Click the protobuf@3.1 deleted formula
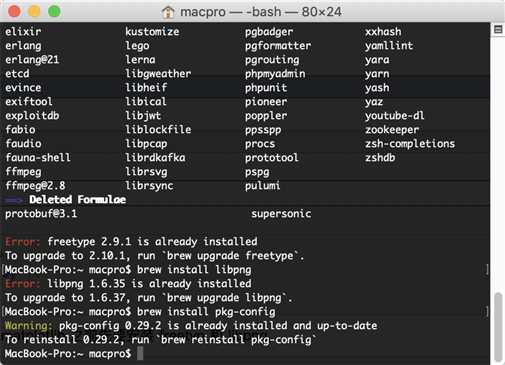505x365 pixels. [41, 214]
